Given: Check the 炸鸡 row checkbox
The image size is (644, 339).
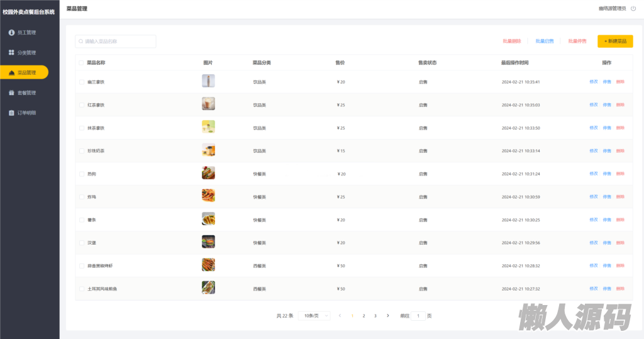Looking at the screenshot, I should [82, 197].
